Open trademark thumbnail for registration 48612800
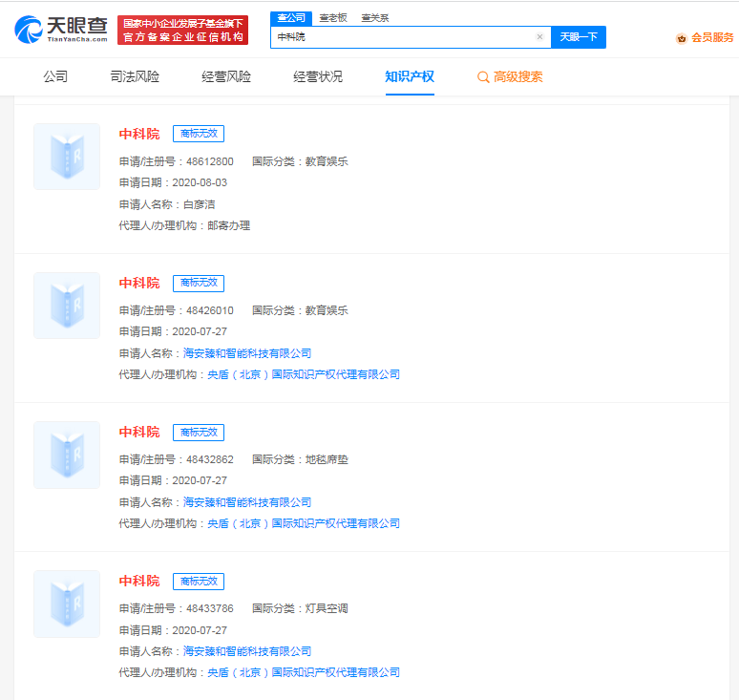Screen dimensions: 739x700 point(67,157)
